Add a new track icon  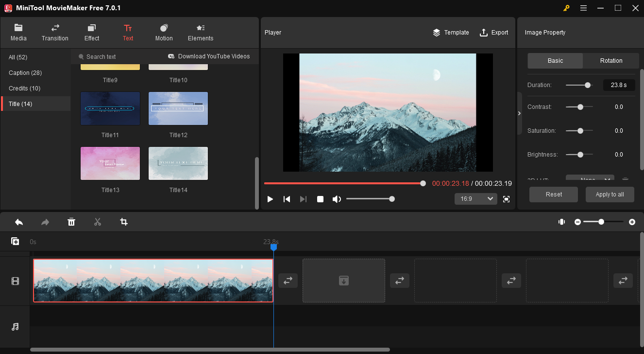[x=15, y=241]
